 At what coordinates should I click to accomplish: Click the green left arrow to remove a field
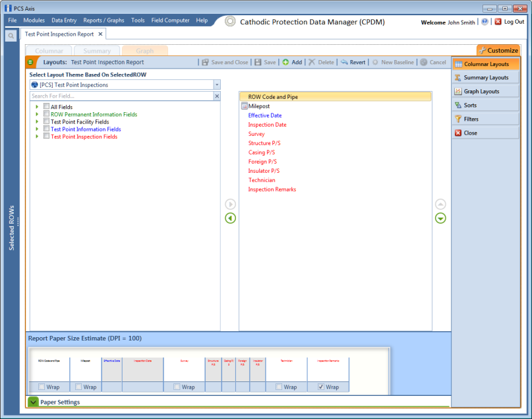(x=230, y=218)
